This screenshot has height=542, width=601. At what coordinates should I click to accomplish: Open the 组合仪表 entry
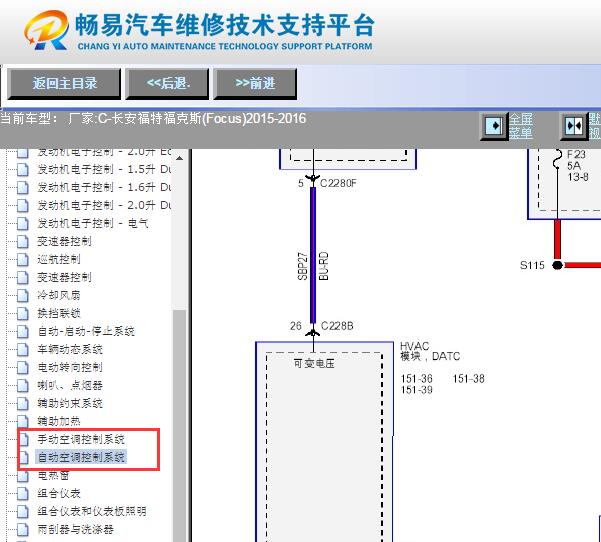tap(59, 493)
